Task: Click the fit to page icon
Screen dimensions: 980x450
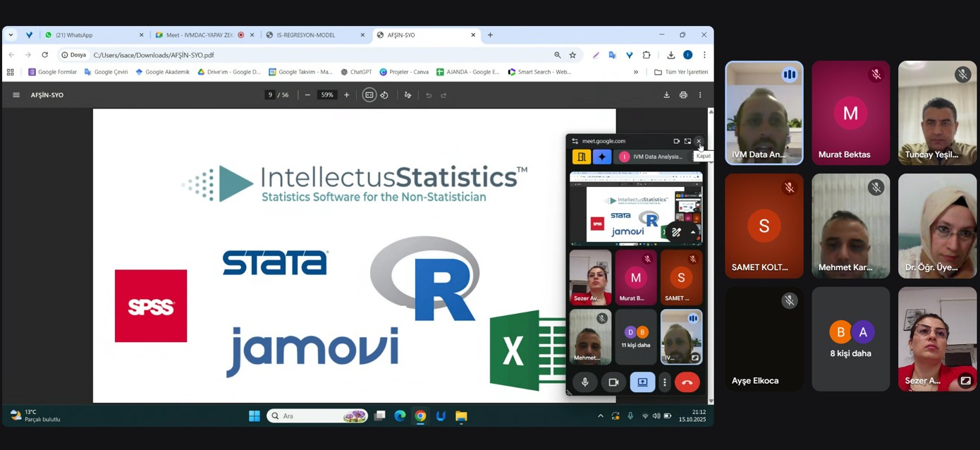Action: pos(369,95)
